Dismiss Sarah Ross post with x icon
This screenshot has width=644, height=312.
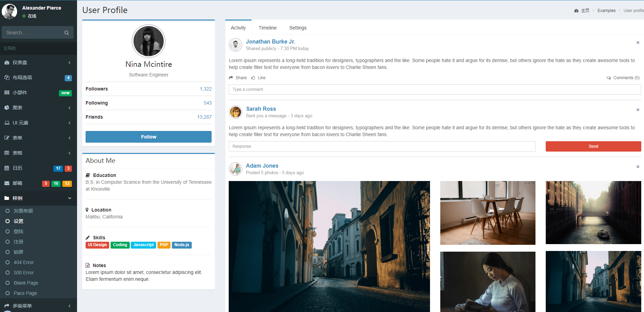coord(638,110)
